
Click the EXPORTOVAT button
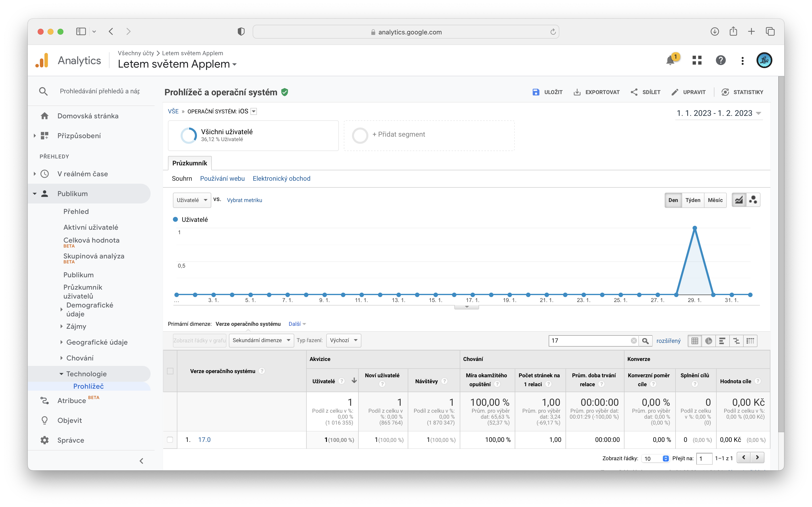[x=596, y=92]
